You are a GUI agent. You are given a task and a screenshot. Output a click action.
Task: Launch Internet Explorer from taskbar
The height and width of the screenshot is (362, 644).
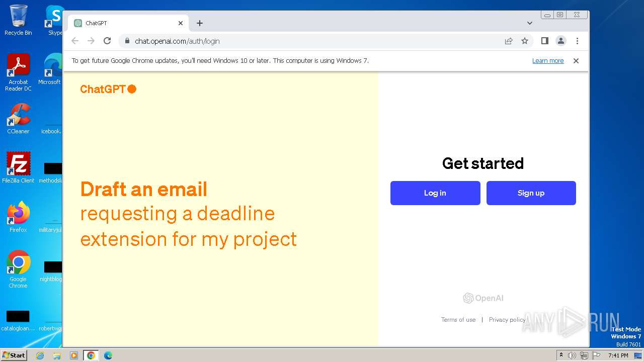coord(40,355)
